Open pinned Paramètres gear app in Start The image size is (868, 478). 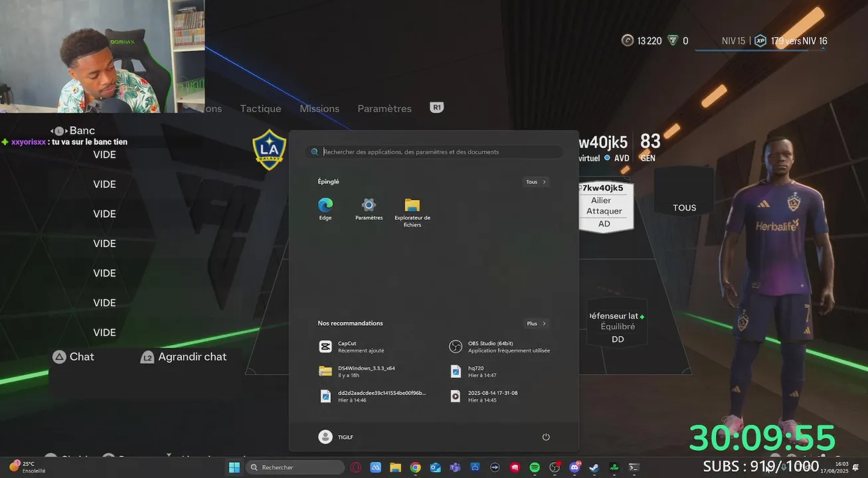coord(369,209)
